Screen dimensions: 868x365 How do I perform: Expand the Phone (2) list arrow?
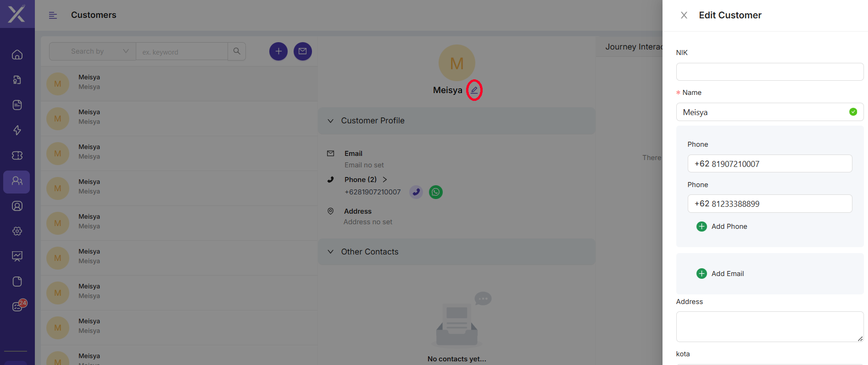384,180
